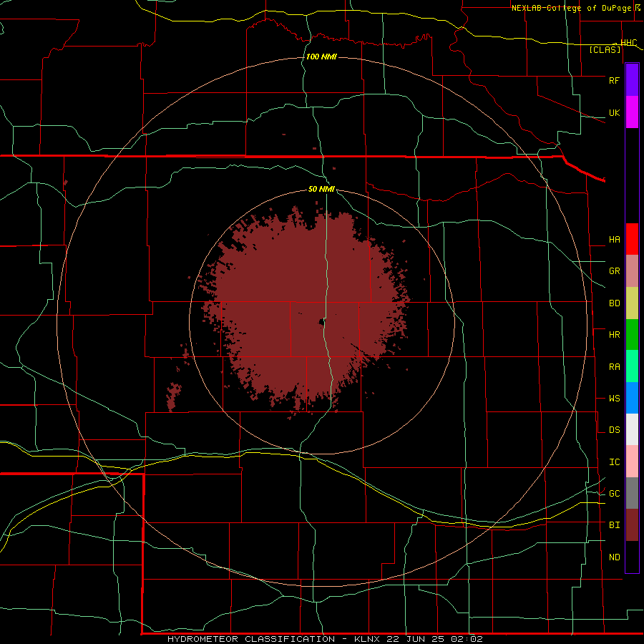Click the "BD" legend label
644x644 pixels.
pos(614,303)
